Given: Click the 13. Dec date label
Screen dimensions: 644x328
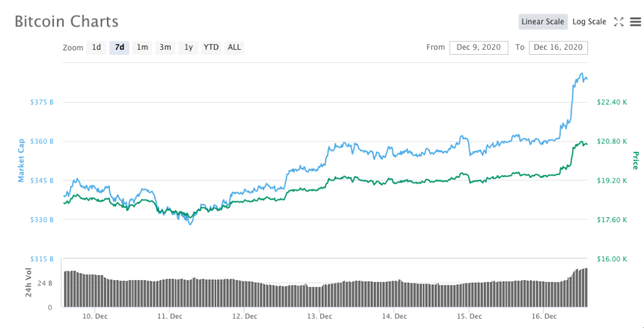Looking at the screenshot, I should click(319, 316).
